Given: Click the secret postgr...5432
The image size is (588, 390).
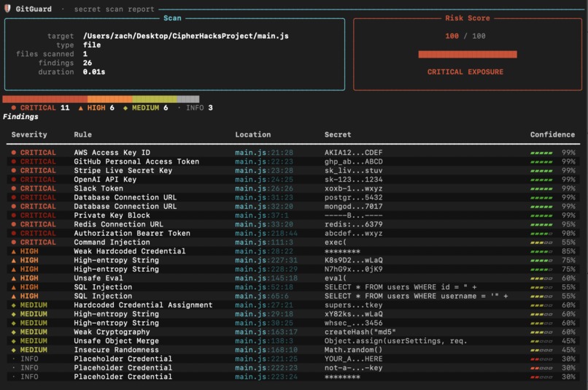Looking at the screenshot, I should coord(354,197).
